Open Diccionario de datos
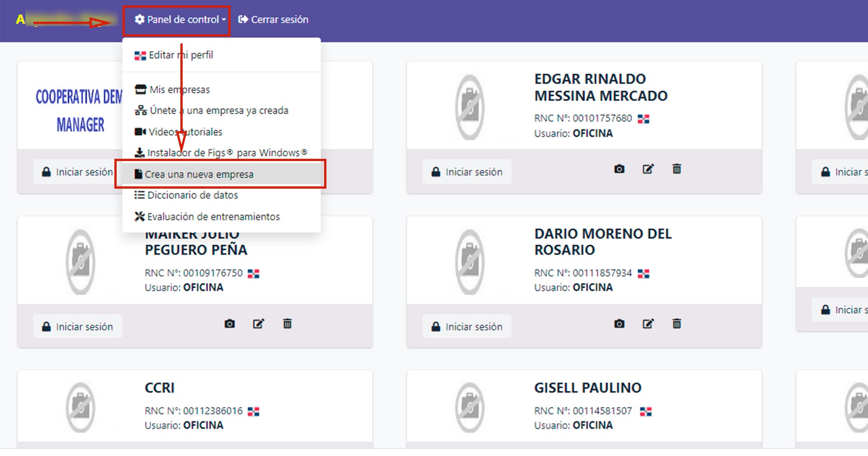The width and height of the screenshot is (868, 456). coord(192,195)
